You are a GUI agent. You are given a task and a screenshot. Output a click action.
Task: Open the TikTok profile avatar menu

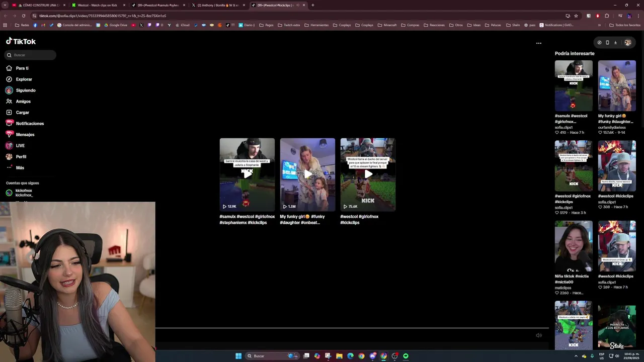tap(627, 42)
